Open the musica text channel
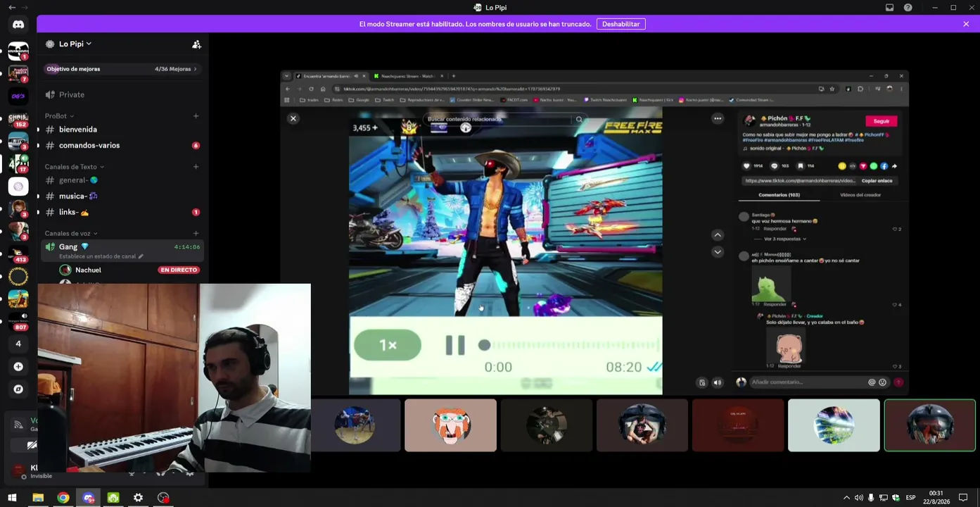The height and width of the screenshot is (507, 980). [x=122, y=196]
